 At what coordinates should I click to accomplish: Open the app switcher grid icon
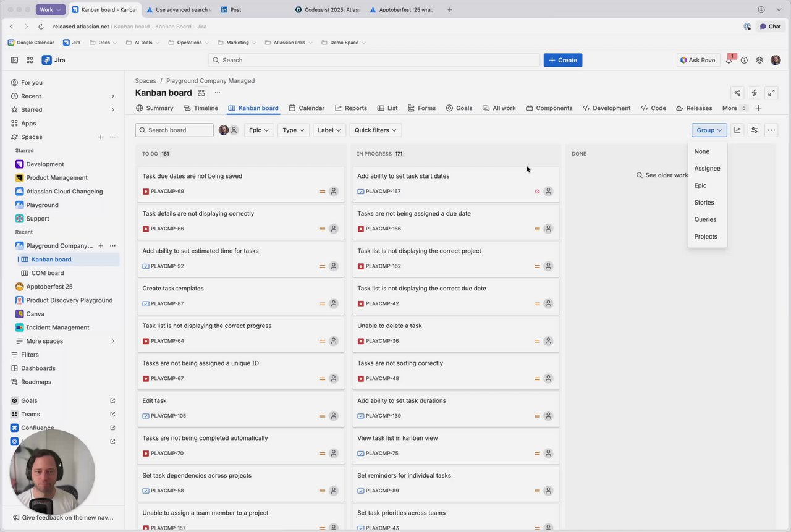click(x=30, y=60)
